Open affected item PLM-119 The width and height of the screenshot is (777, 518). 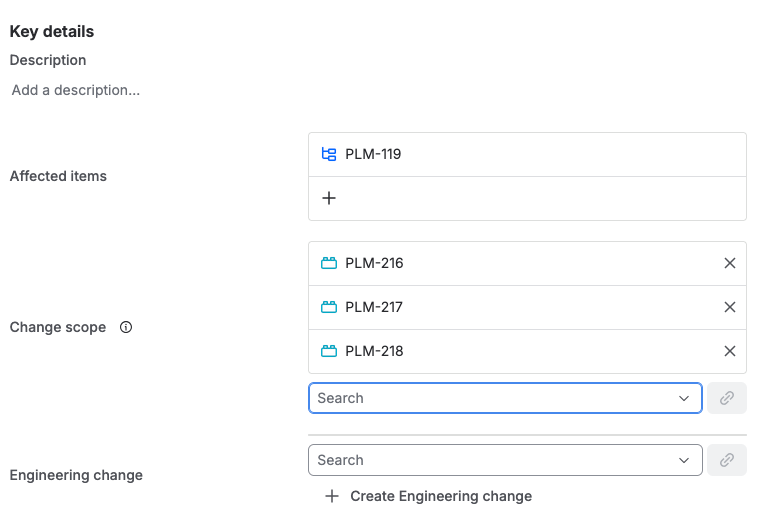[x=373, y=154]
